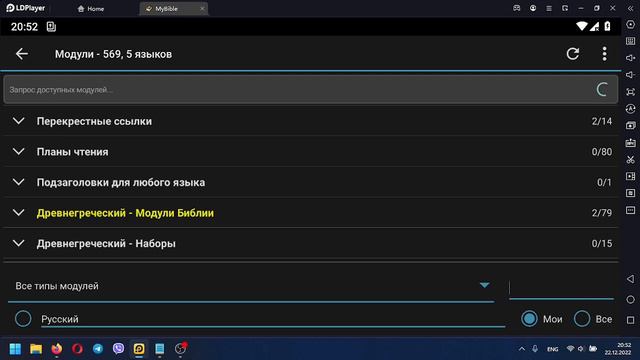This screenshot has height=360, width=640.
Task: Click the video record icon in sidebar
Action: (x=631, y=176)
